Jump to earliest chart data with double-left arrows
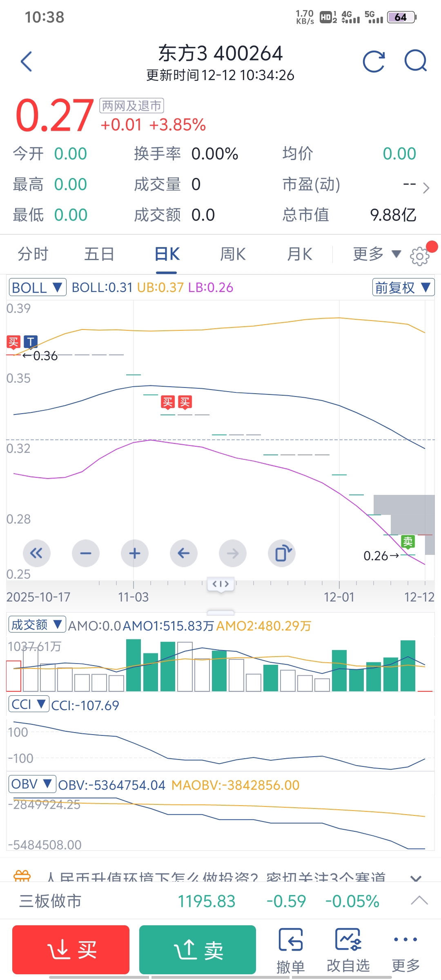The width and height of the screenshot is (441, 980). (x=37, y=553)
